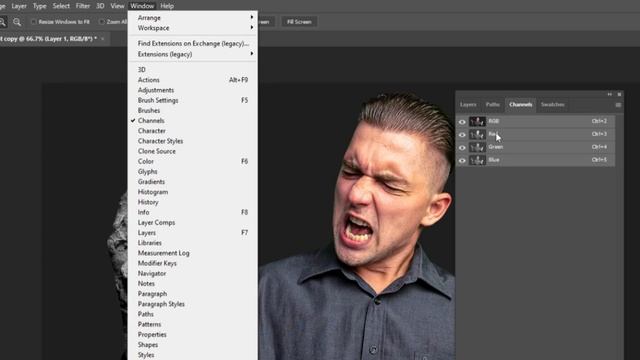
Task: Choose Histogram in Window menu
Action: point(193,192)
